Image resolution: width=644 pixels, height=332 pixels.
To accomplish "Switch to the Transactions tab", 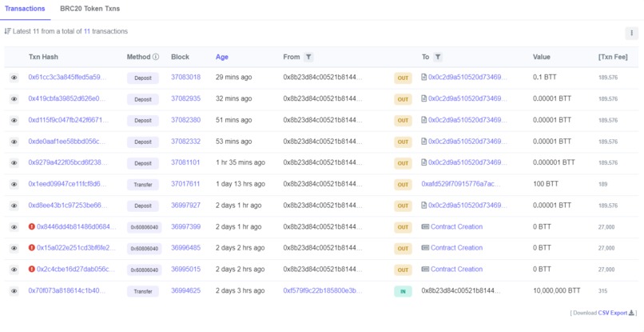I will coord(25,9).
